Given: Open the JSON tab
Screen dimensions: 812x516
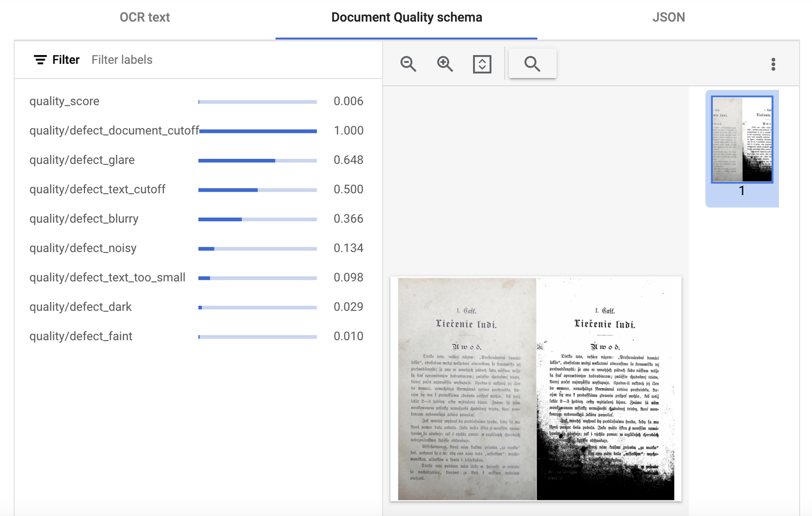Looking at the screenshot, I should point(669,17).
